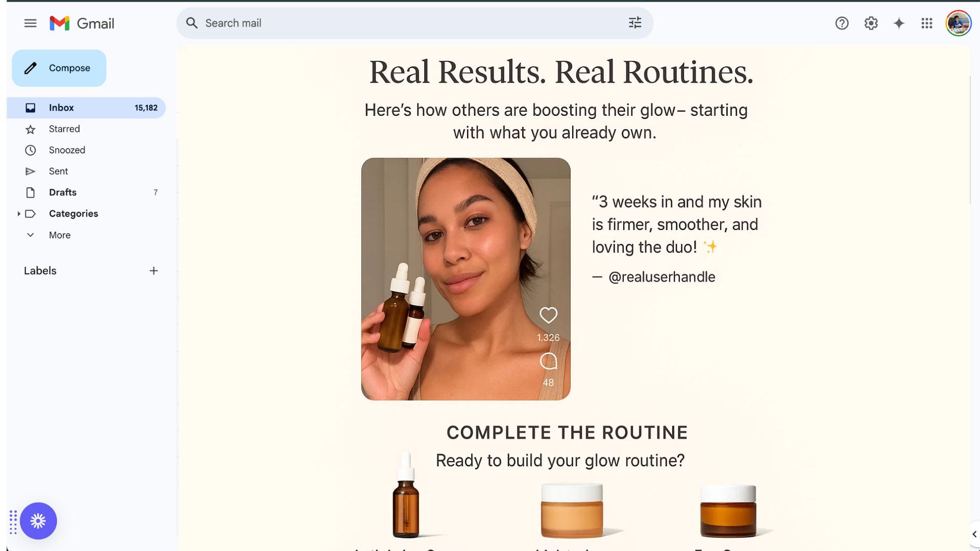Open the Inbox folder
The image size is (980, 551).
pyautogui.click(x=86, y=108)
